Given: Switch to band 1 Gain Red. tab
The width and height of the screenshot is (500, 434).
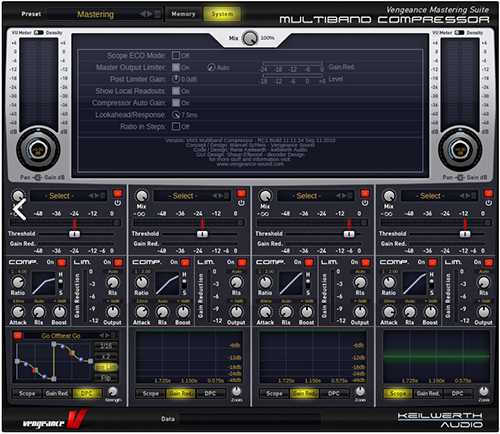Looking at the screenshot, I should [57, 393].
